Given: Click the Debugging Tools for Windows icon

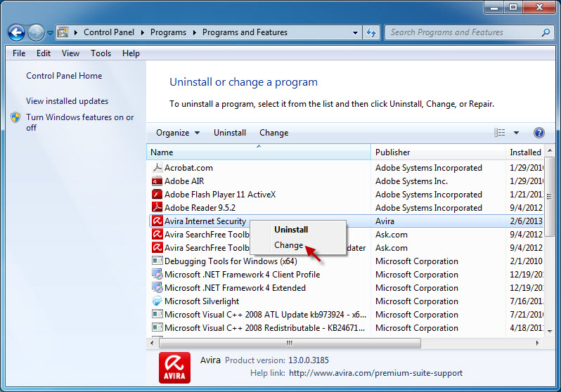Looking at the screenshot, I should [157, 261].
